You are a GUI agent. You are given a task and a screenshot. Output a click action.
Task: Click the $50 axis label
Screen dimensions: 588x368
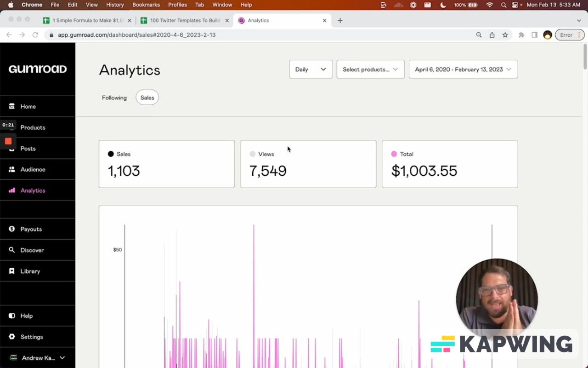tap(118, 250)
